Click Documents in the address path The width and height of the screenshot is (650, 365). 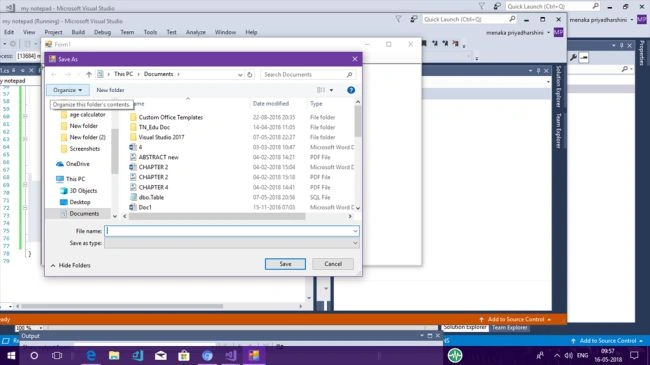[158, 74]
